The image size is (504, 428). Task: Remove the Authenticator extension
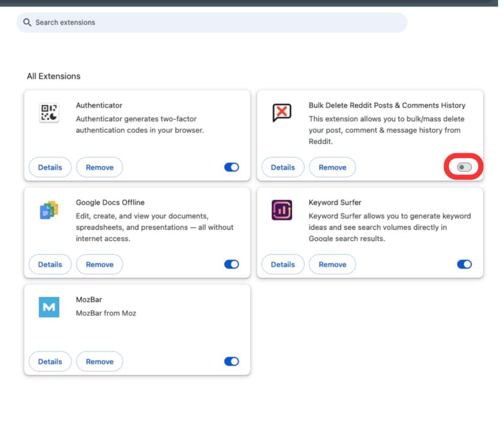[99, 167]
